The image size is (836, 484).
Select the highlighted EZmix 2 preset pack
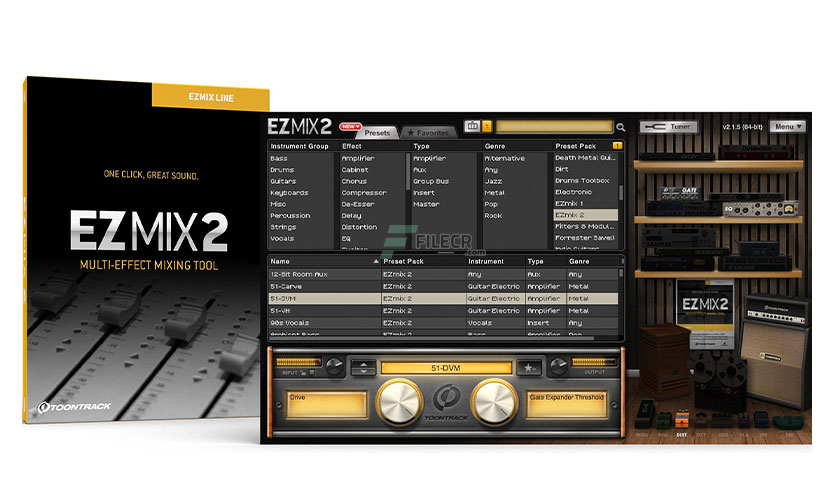[585, 215]
